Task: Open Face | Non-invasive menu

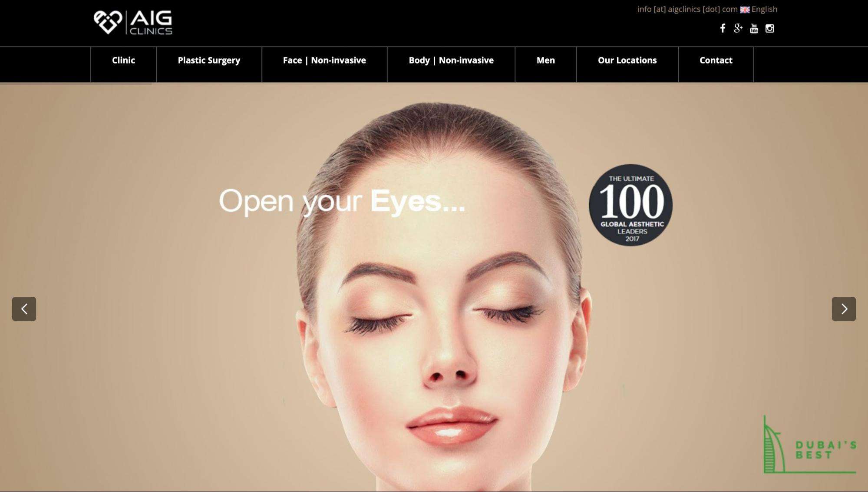Action: pyautogui.click(x=324, y=60)
